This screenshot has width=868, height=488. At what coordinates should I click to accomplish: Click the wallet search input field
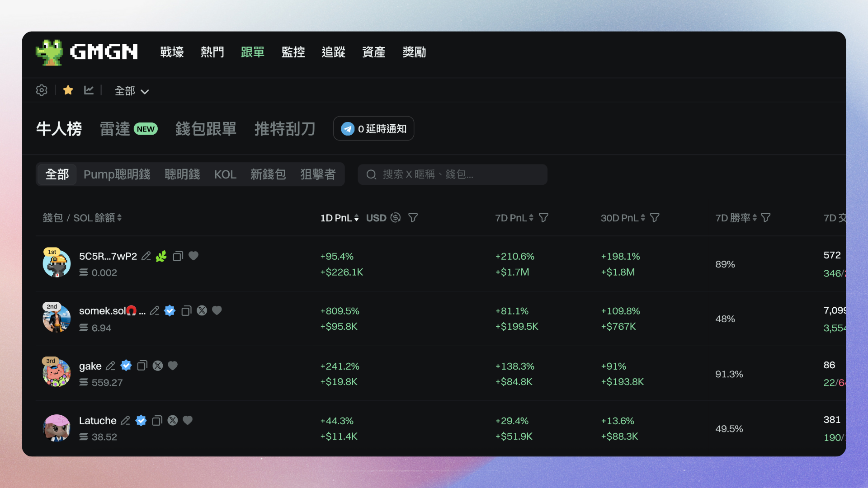452,174
